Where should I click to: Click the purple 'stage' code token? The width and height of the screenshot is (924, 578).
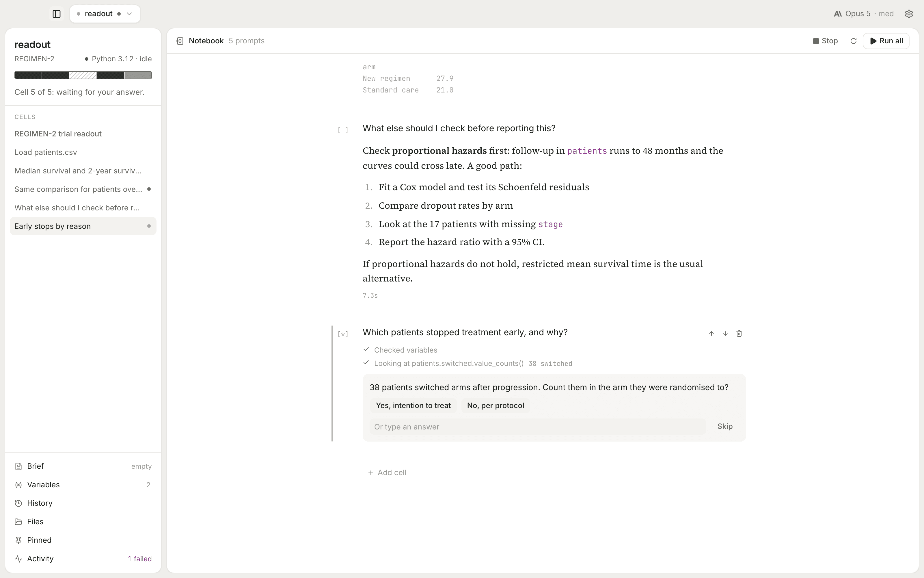point(550,224)
